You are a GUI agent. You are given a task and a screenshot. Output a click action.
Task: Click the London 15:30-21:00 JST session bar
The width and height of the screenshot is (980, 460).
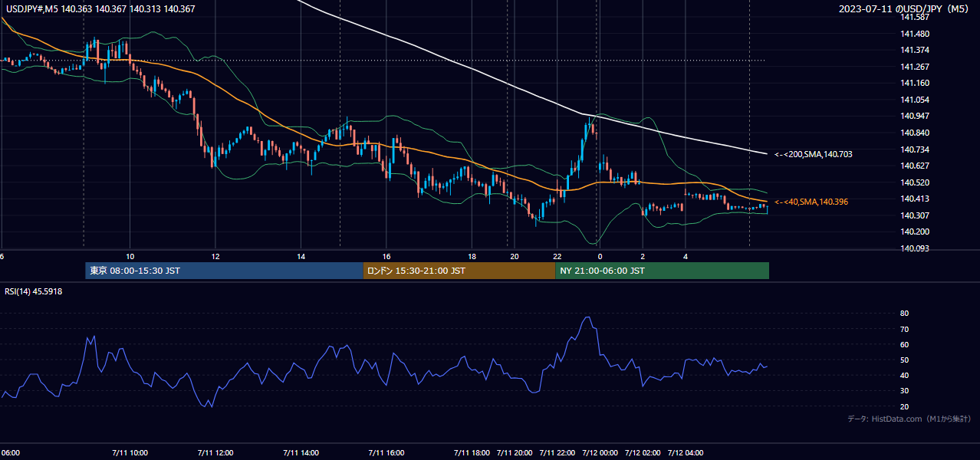click(459, 271)
